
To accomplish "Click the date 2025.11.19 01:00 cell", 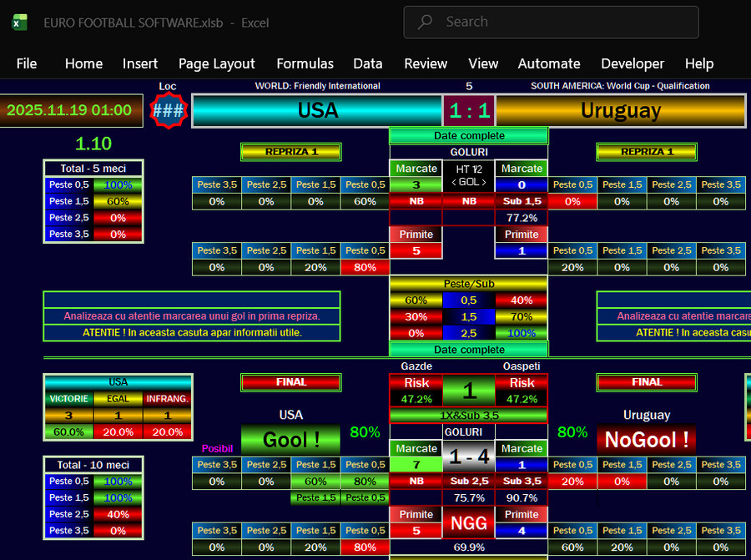I will coord(69,110).
